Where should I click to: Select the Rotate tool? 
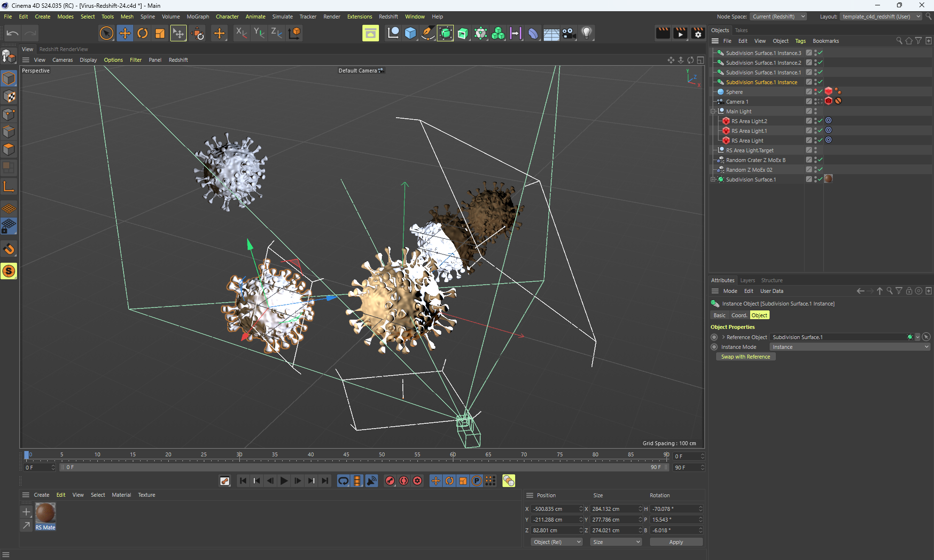142,33
